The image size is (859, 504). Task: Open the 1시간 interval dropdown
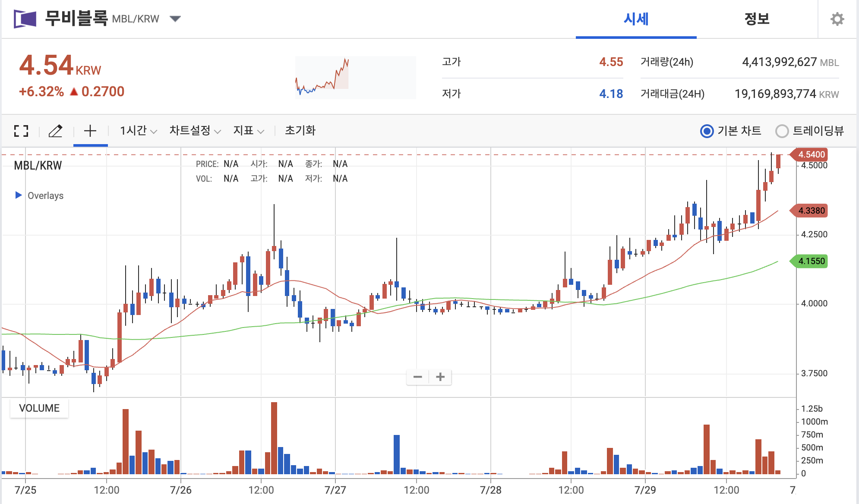(x=138, y=131)
